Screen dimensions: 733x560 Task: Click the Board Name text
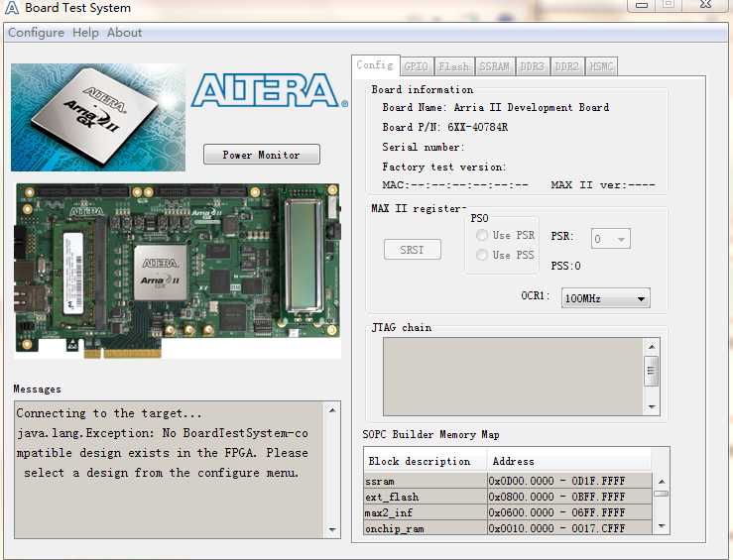496,107
